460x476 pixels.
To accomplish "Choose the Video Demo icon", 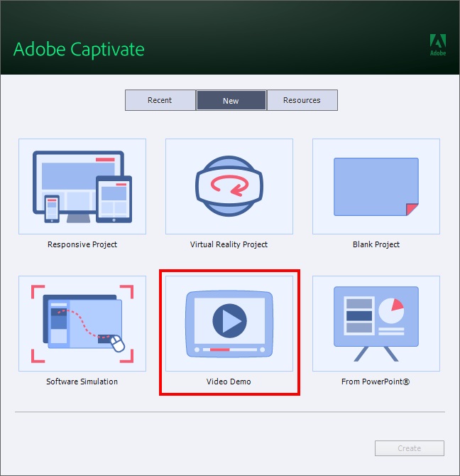I will point(229,323).
